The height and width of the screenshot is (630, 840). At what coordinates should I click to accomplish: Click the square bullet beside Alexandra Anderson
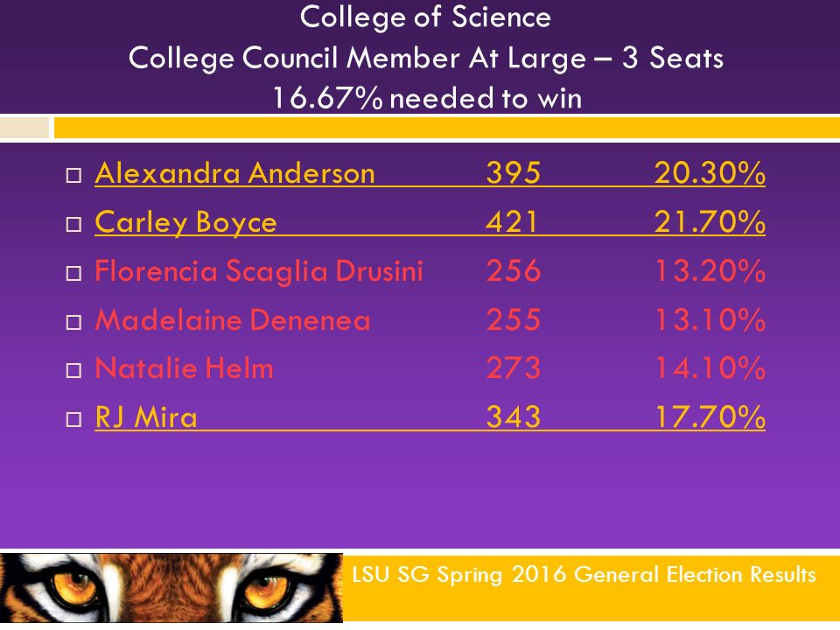(73, 176)
